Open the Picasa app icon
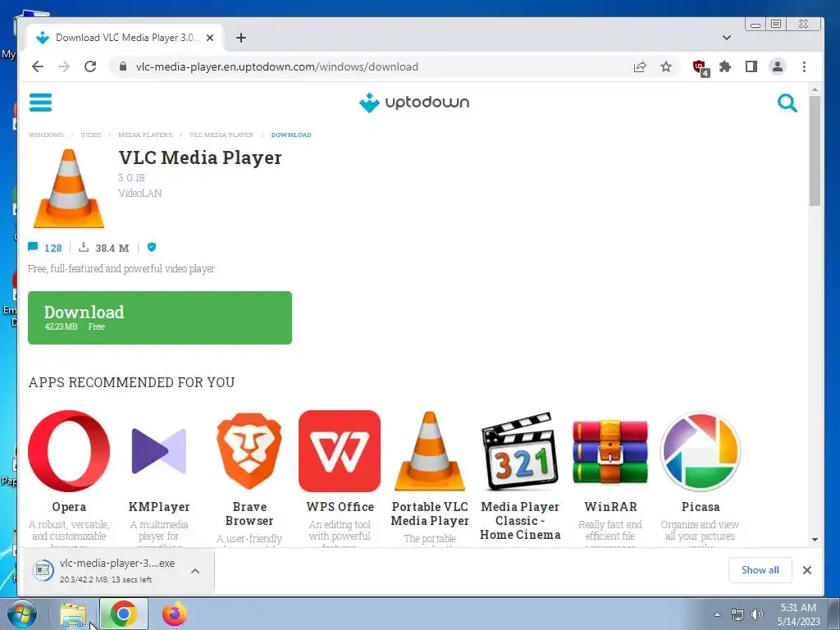 701,451
